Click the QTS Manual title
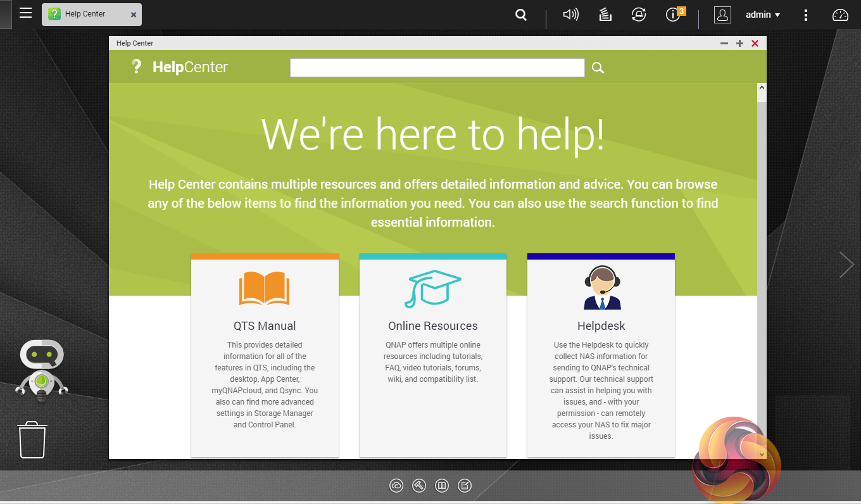The width and height of the screenshot is (861, 504). [x=265, y=326]
